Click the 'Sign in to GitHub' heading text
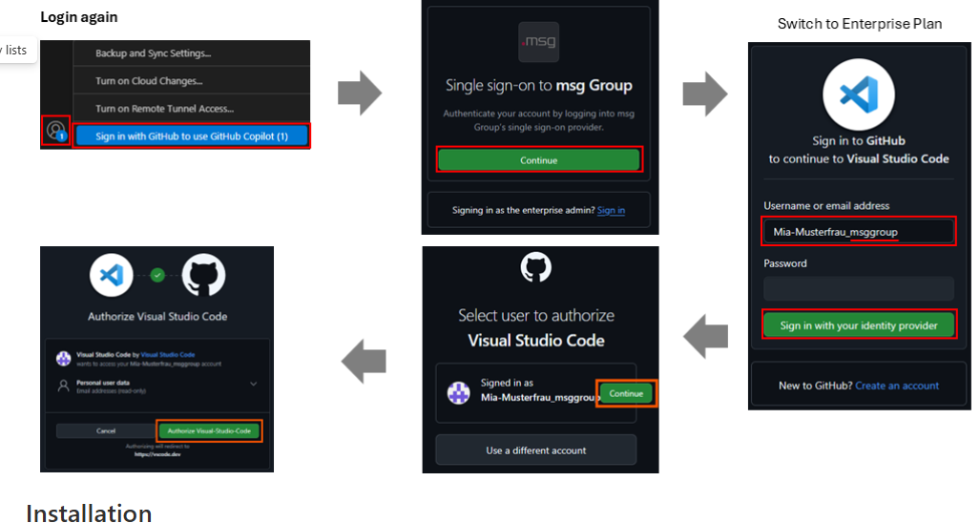The height and width of the screenshot is (523, 980). point(859,140)
